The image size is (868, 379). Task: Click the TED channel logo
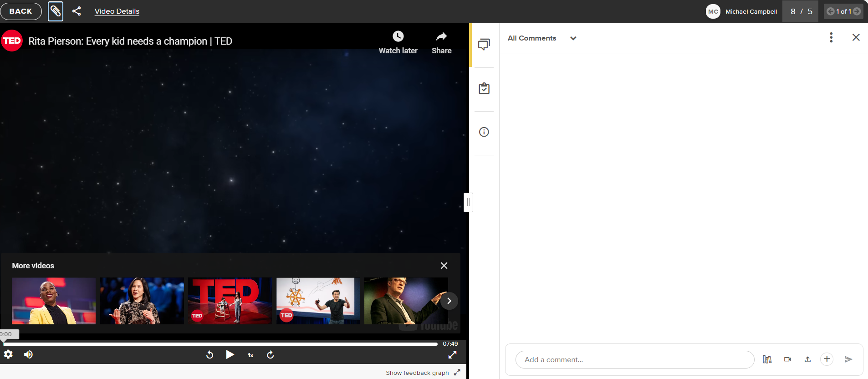click(12, 41)
